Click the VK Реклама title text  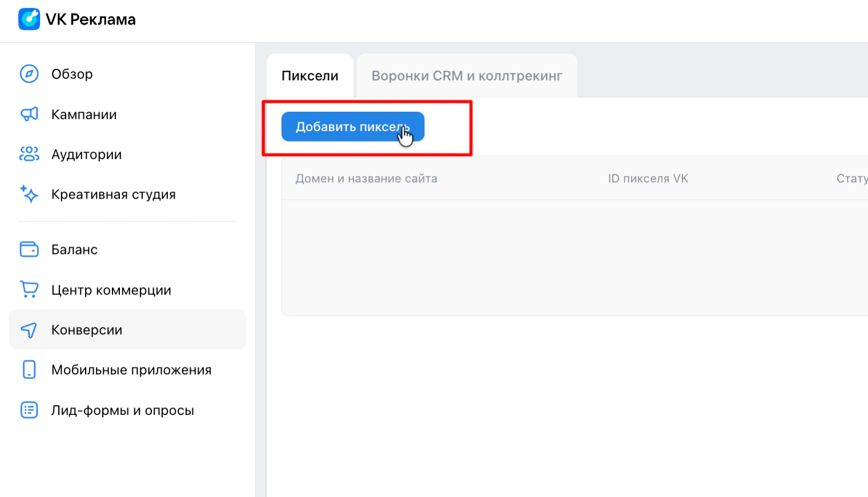tap(91, 19)
